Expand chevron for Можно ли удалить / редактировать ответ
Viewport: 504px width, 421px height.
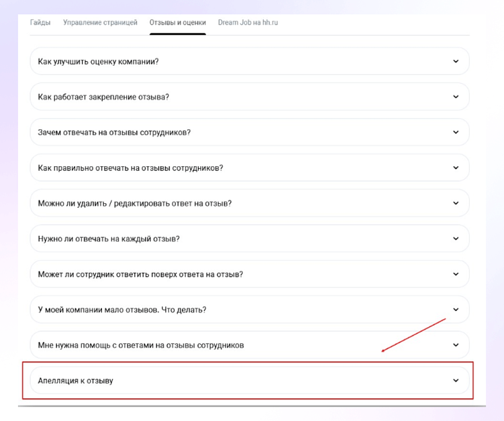(456, 203)
